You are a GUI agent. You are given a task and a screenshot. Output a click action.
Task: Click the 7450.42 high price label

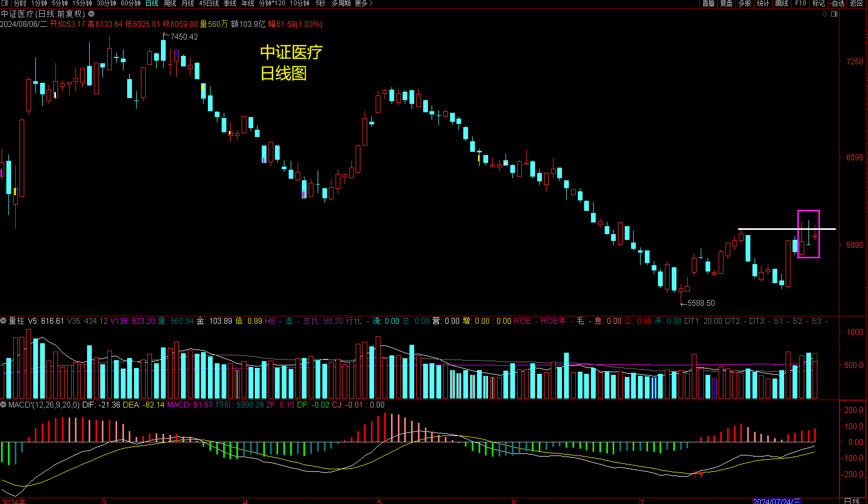(x=184, y=37)
